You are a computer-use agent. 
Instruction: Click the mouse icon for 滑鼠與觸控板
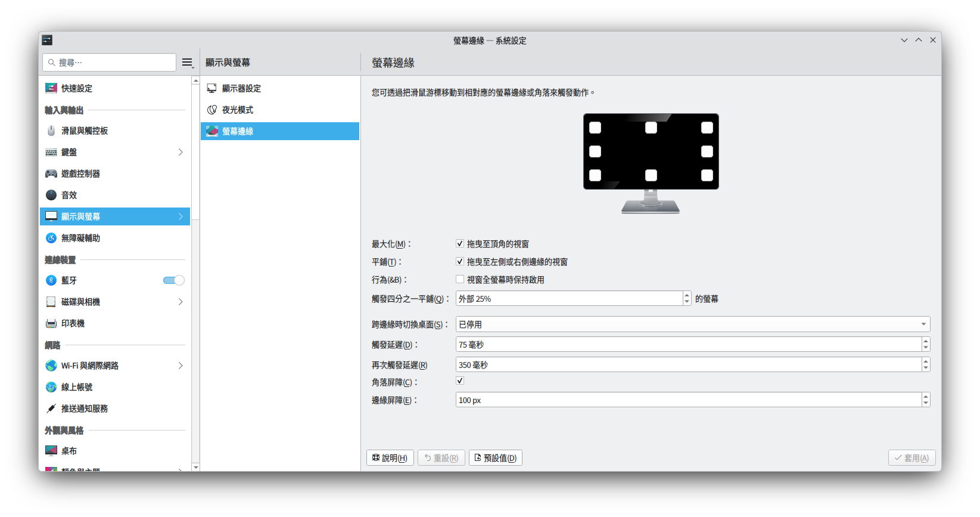tap(51, 131)
